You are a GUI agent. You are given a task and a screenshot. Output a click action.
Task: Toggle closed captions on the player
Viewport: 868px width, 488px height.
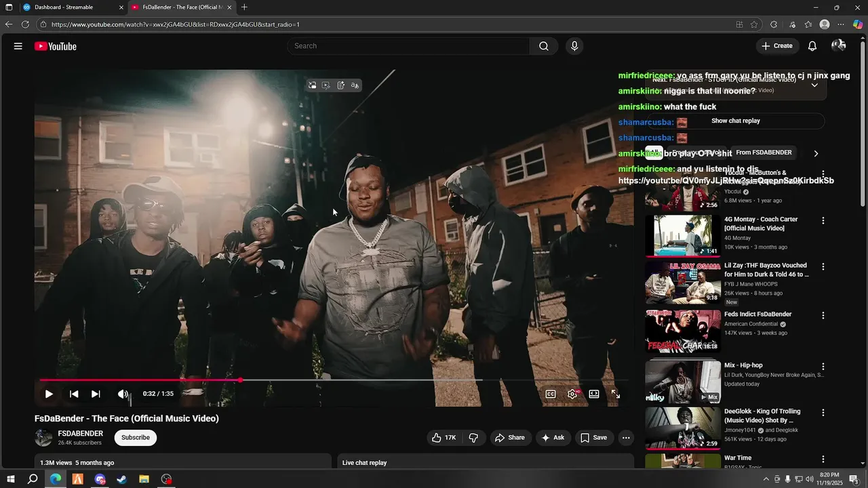pos(551,394)
